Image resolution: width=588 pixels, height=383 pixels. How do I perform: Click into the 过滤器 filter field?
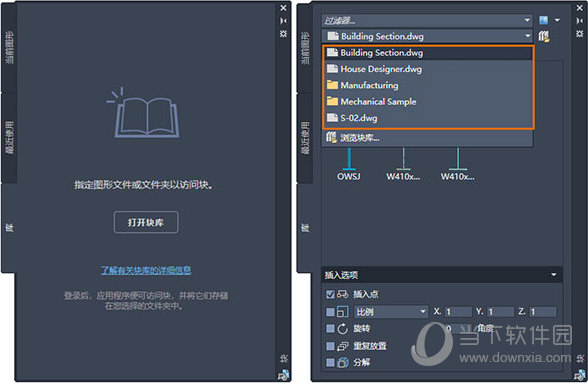422,20
